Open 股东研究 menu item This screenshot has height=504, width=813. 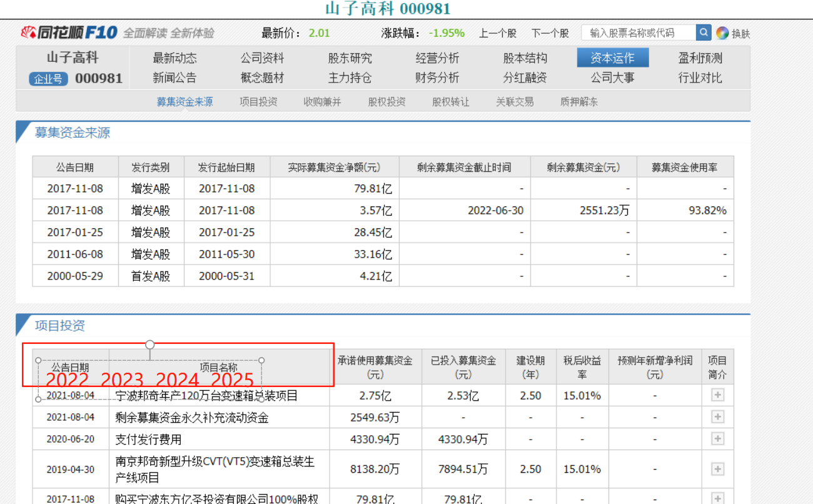pos(350,58)
